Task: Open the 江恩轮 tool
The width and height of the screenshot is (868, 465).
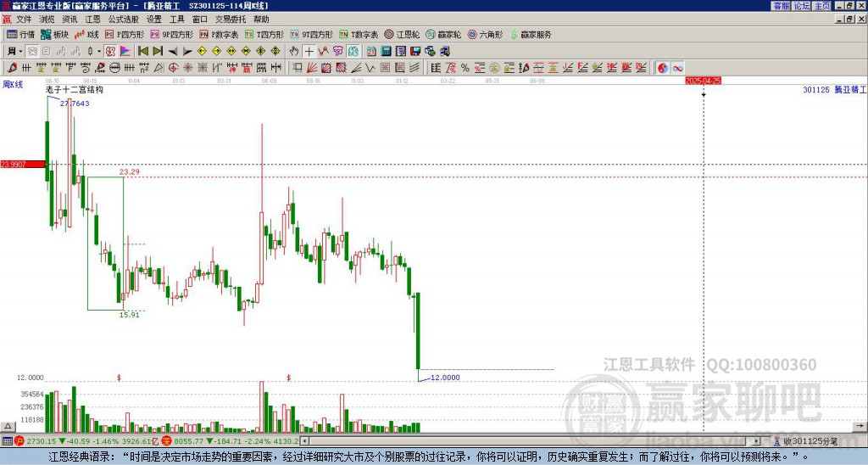Action: click(x=402, y=34)
